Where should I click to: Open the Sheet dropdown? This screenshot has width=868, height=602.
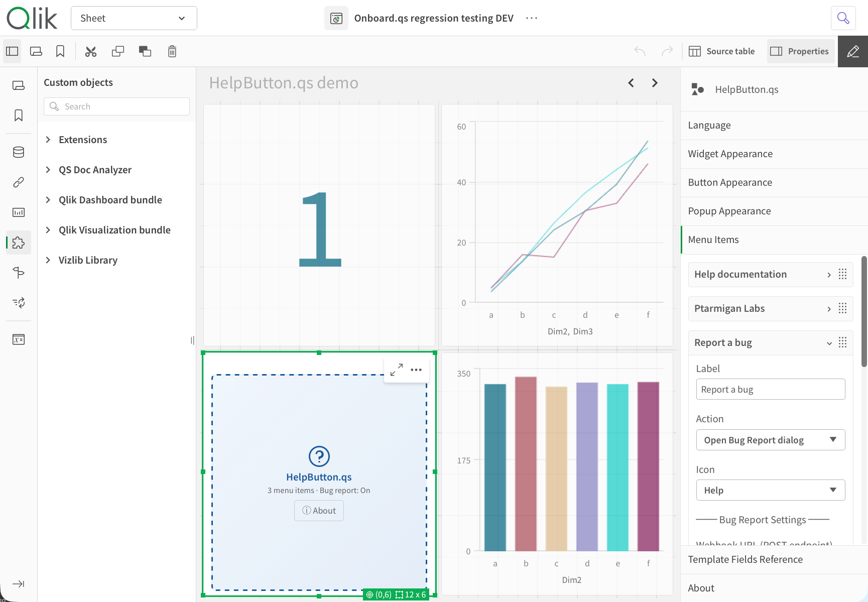point(134,18)
